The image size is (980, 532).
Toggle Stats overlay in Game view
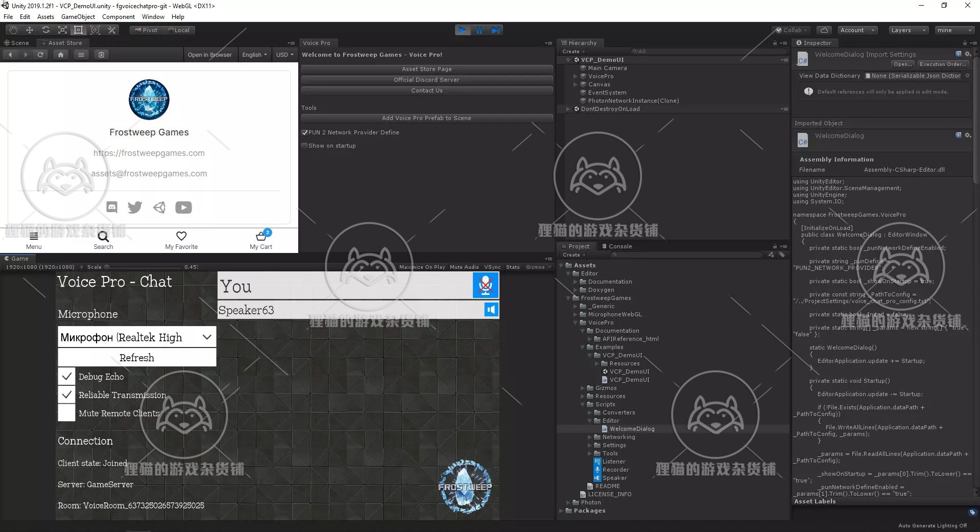[513, 267]
